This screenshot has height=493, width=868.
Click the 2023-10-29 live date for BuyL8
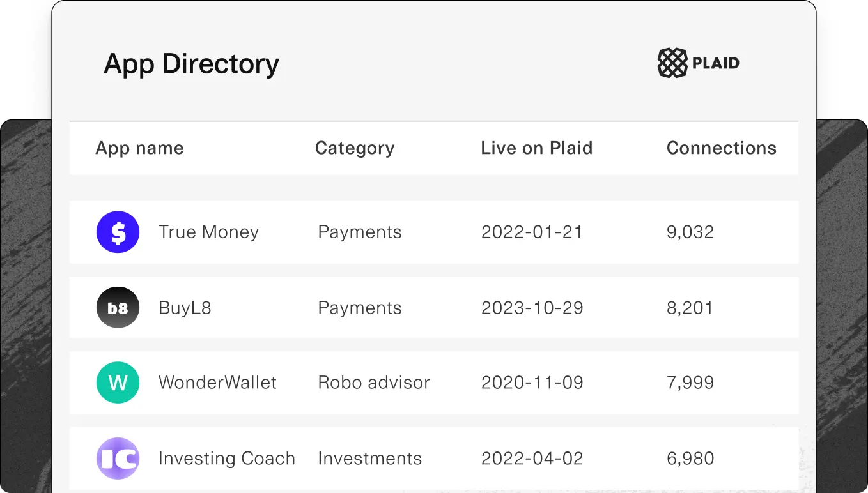532,308
